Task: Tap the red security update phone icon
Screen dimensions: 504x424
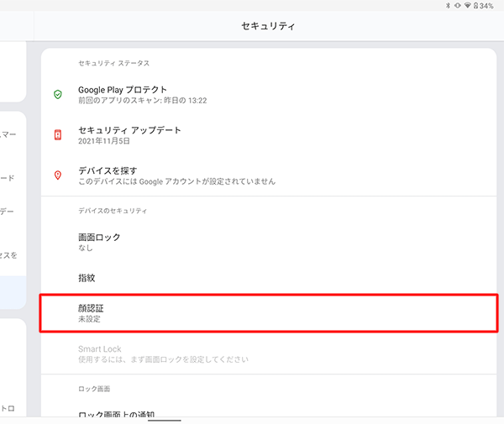Action: 58,135
